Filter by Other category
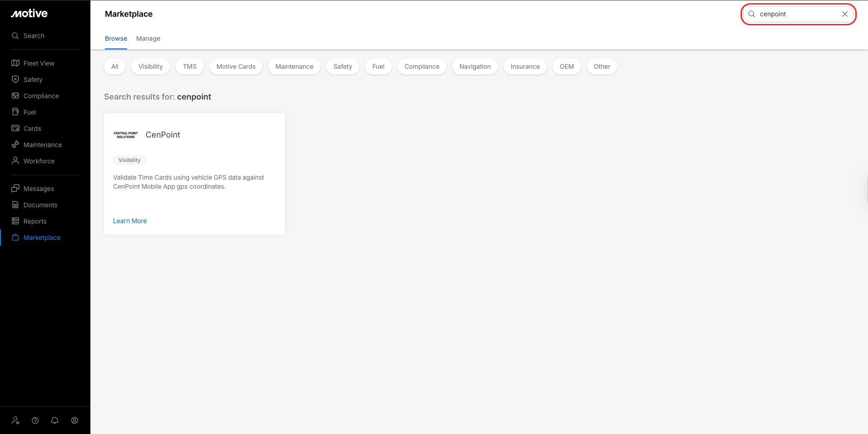This screenshot has height=434, width=868. point(602,67)
